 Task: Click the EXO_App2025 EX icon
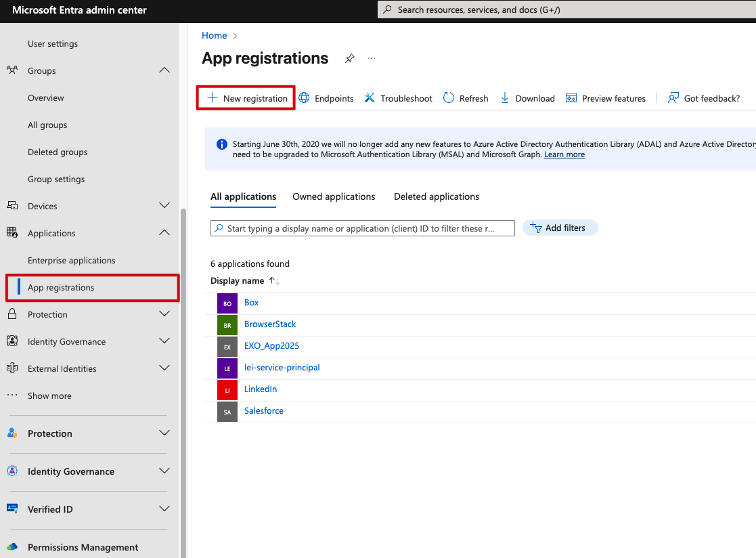click(x=227, y=347)
